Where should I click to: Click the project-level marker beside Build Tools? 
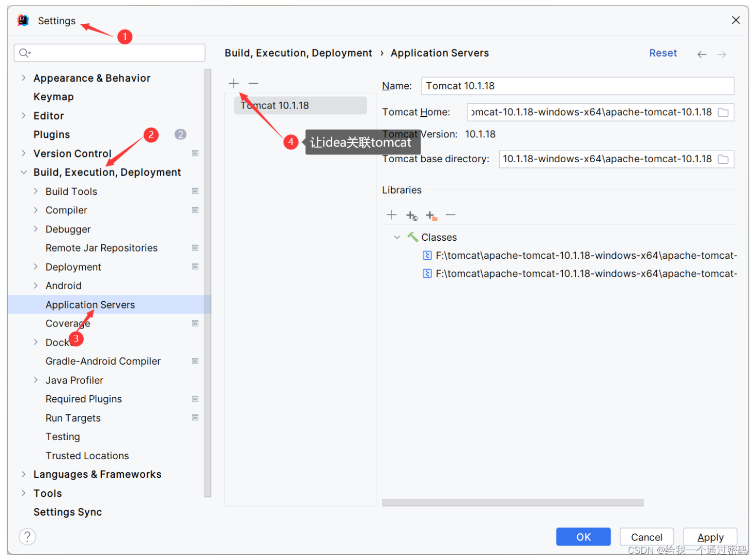[195, 191]
